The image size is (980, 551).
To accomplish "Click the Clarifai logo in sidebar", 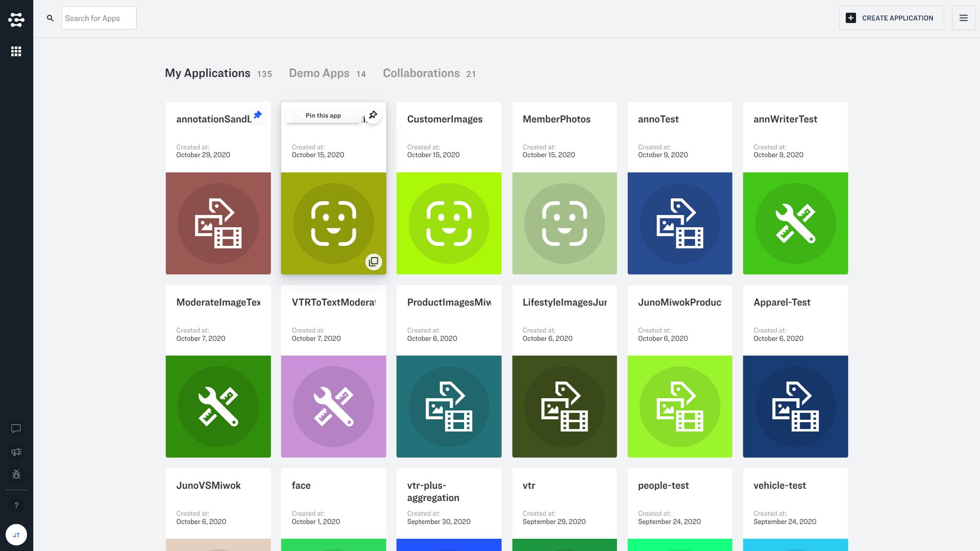I will [16, 20].
